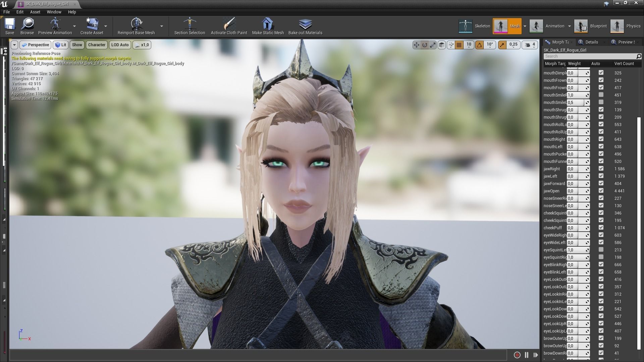644x362 pixels.
Task: Select the scale gizmo tool in viewport
Action: pyautogui.click(x=433, y=45)
